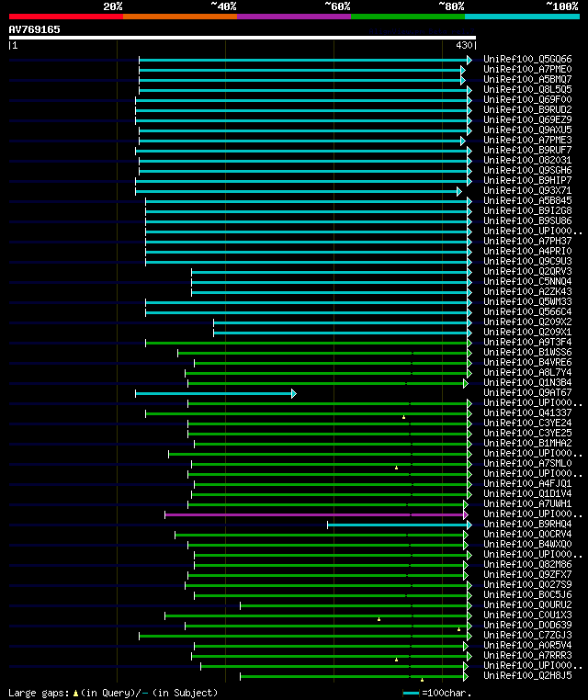Image resolution: width=588 pixels, height=700 pixels.
Task: Click the UniRef100_A7PME3 label
Action: [x=527, y=140]
